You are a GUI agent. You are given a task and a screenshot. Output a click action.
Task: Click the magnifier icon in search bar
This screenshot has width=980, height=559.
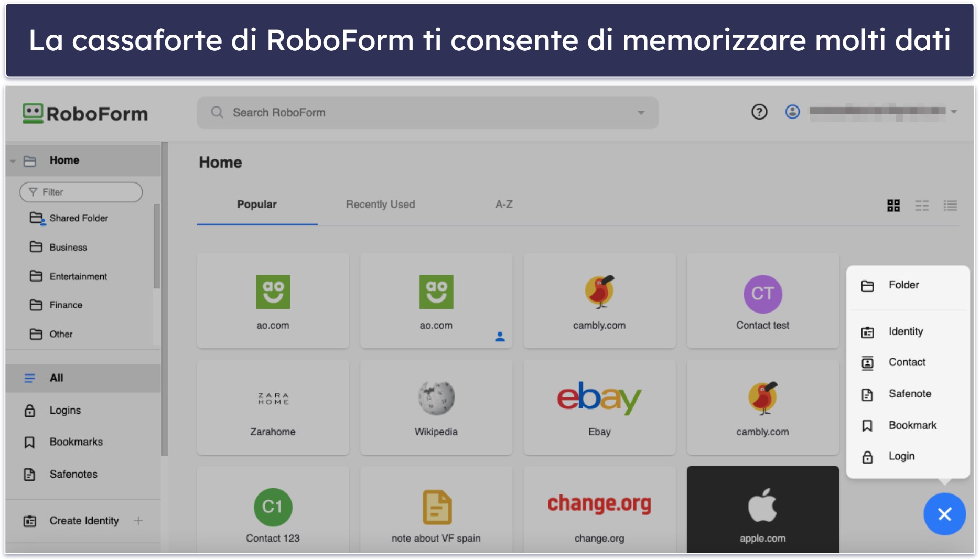tap(217, 112)
